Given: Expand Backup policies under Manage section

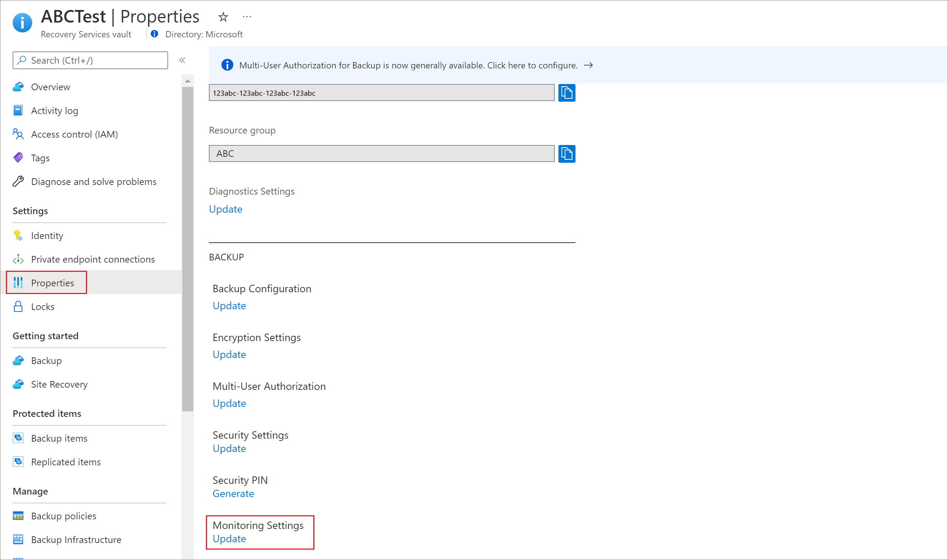Looking at the screenshot, I should pyautogui.click(x=64, y=514).
